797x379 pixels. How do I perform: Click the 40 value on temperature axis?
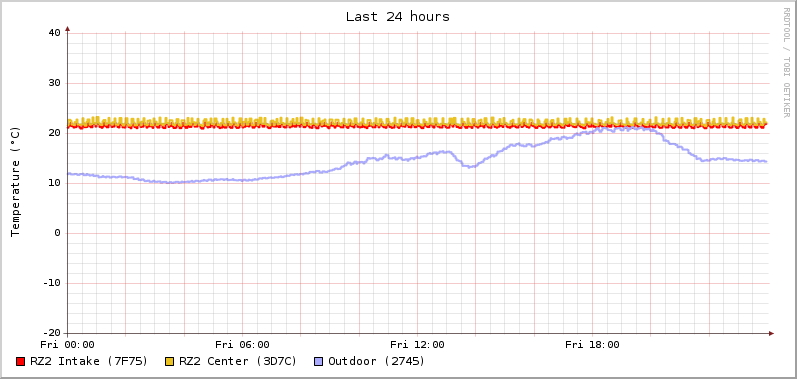pyautogui.click(x=54, y=33)
